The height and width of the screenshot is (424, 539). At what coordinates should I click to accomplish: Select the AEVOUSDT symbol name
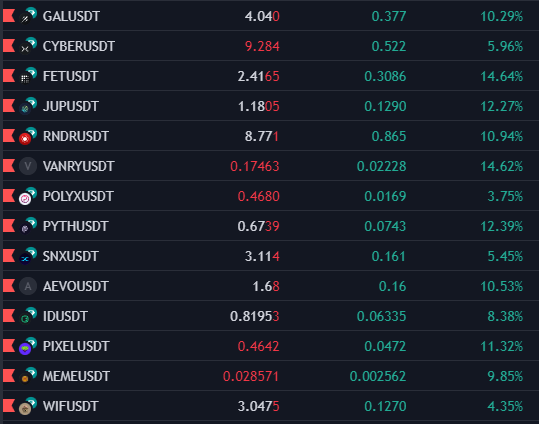(x=76, y=286)
